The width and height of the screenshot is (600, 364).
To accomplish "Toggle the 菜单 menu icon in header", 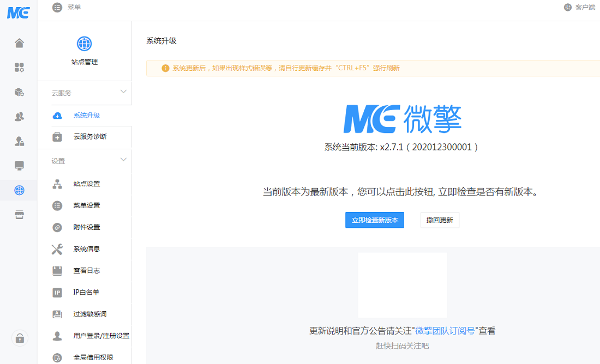I will [57, 7].
